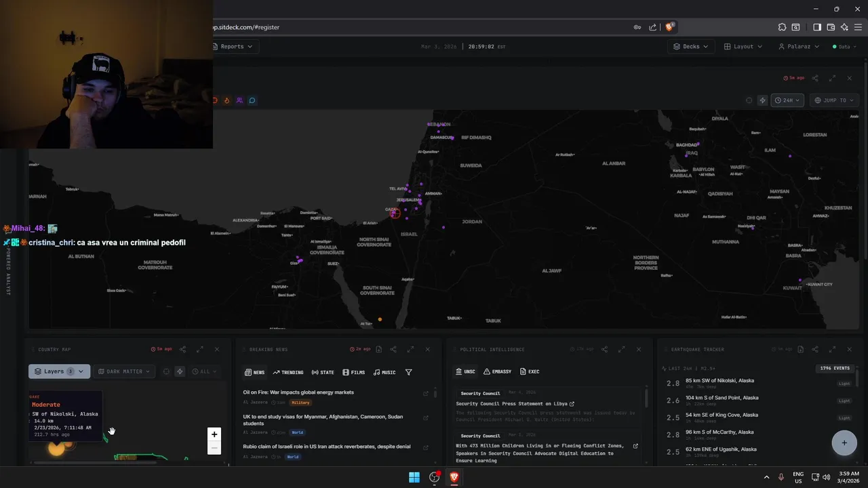
Task: Toggle the circle locate icon in main map toolbar
Action: tap(749, 100)
